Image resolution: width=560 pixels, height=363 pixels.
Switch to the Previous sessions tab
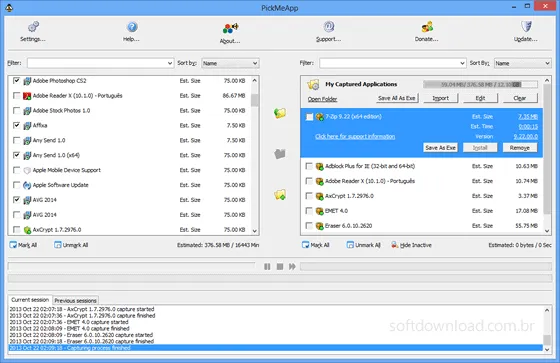(x=75, y=300)
